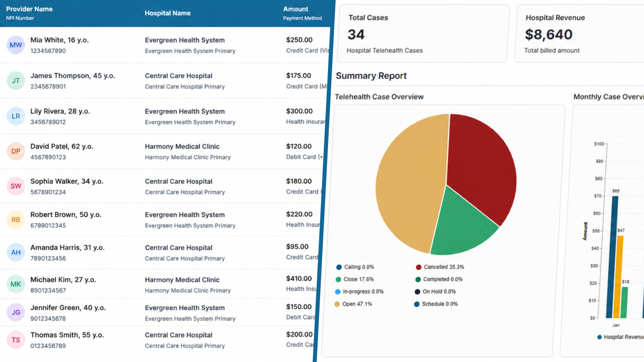Screen dimensions: 644x362
Task: Click the name Sophia Walker, 34 y.o.
Action: click(x=67, y=181)
